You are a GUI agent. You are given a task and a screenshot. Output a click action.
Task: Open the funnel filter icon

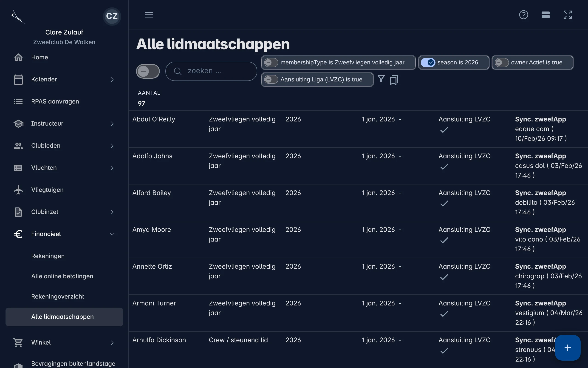pyautogui.click(x=381, y=79)
